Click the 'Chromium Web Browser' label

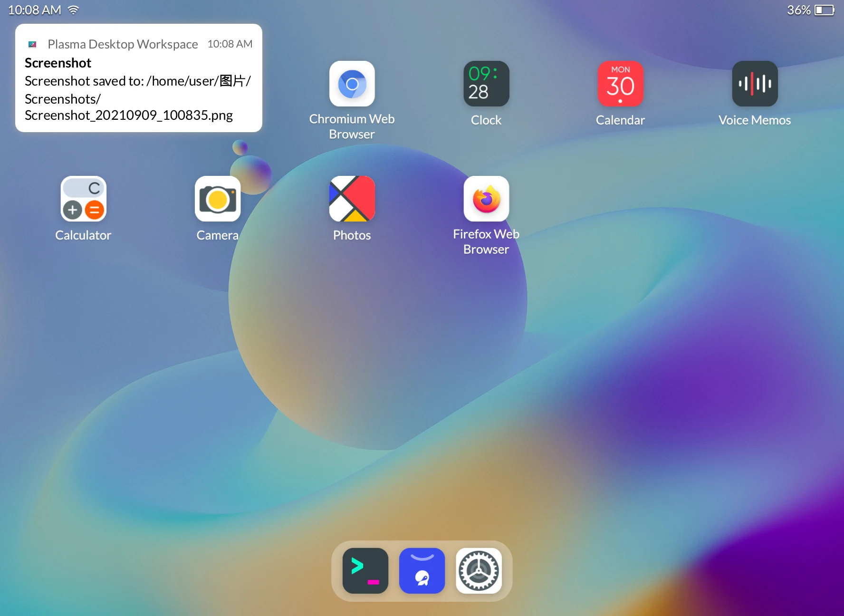point(352,126)
